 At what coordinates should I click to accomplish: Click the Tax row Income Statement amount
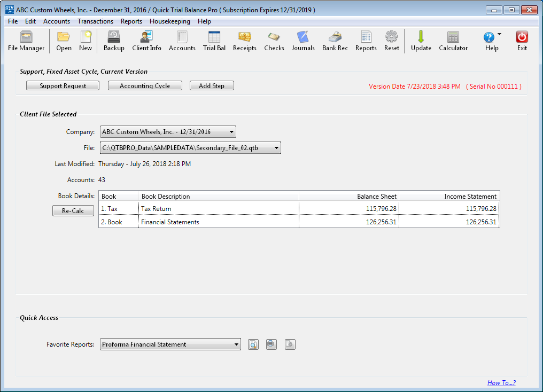(x=449, y=209)
